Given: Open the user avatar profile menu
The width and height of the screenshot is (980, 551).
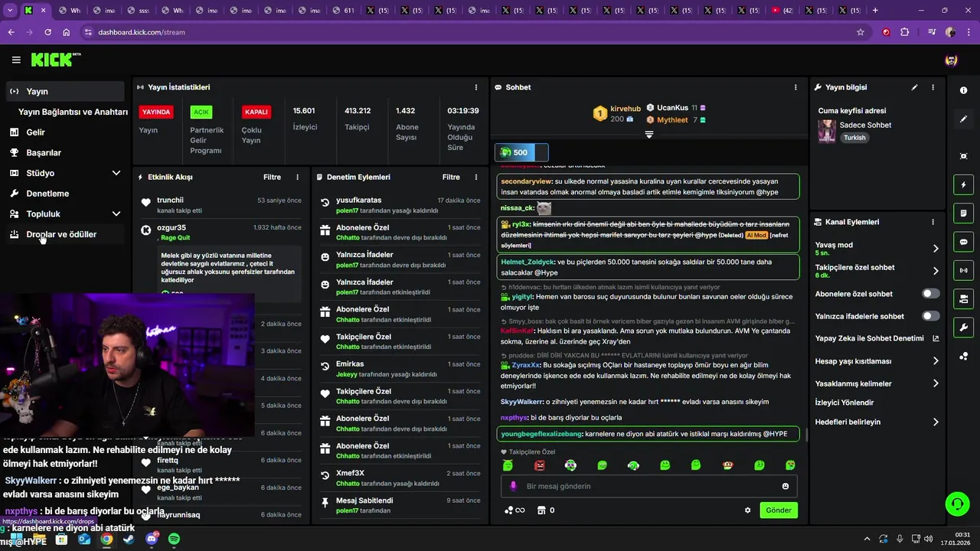Looking at the screenshot, I should click(951, 60).
